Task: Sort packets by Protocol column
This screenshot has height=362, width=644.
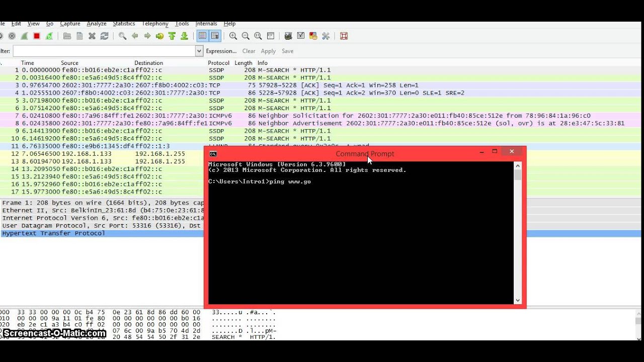Action: pos(218,63)
